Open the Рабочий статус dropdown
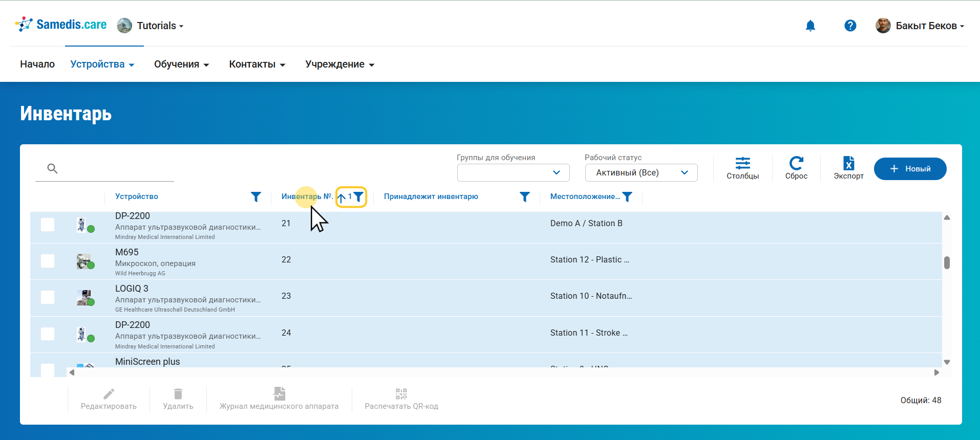This screenshot has width=980, height=440. 641,173
